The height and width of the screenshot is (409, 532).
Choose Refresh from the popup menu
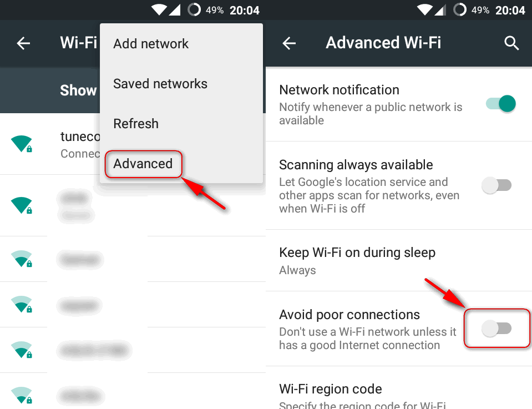(x=136, y=124)
